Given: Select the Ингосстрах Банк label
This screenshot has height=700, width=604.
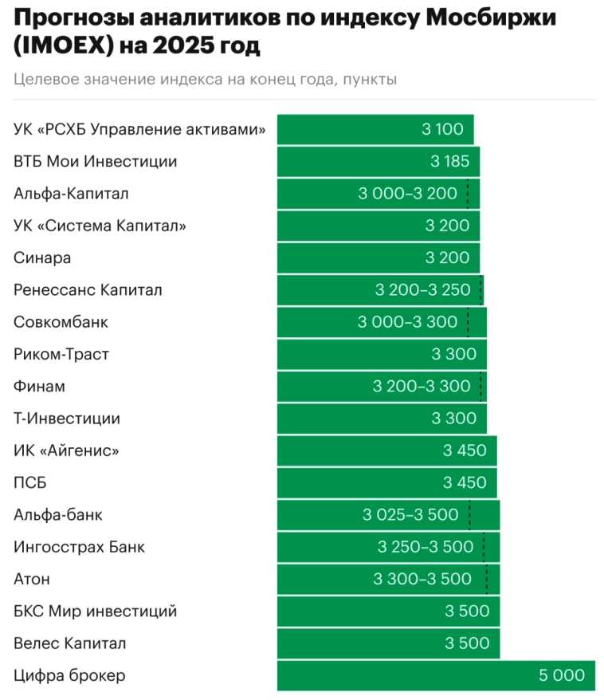Looking at the screenshot, I should tap(79, 547).
